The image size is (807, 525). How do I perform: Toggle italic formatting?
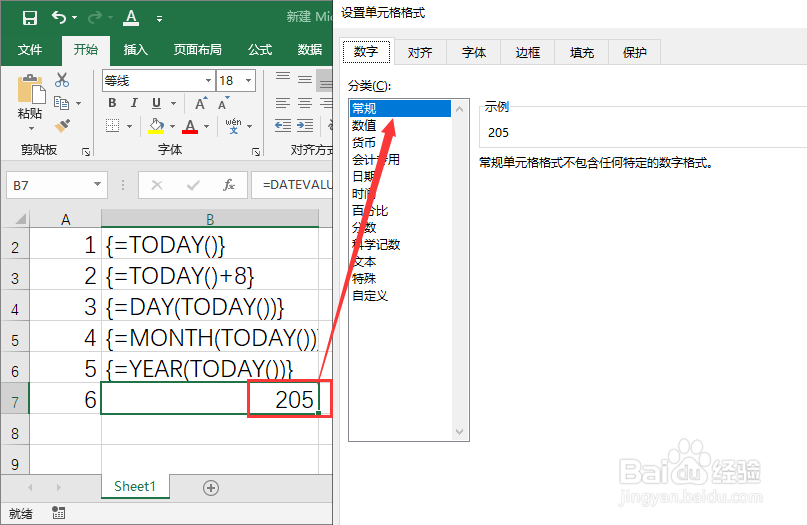tap(134, 103)
